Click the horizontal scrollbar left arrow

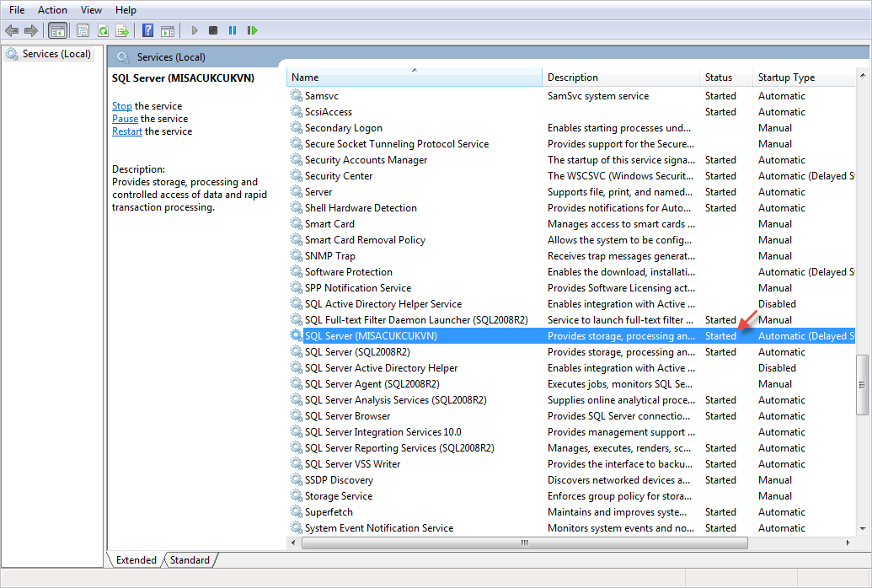(293, 543)
